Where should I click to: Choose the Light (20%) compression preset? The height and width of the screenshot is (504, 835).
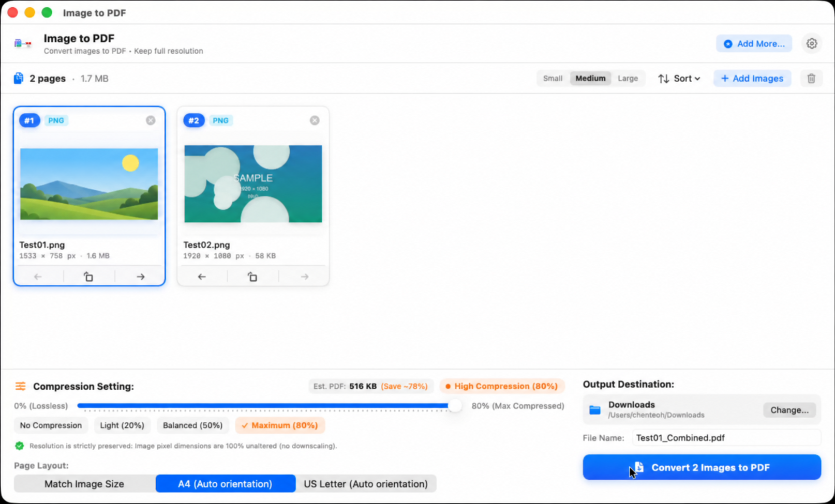click(x=122, y=425)
